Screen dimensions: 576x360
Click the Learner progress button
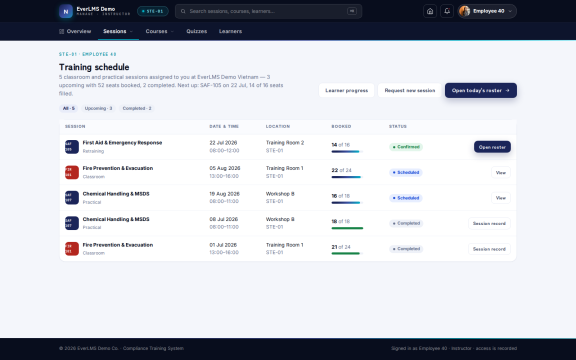[x=346, y=90]
